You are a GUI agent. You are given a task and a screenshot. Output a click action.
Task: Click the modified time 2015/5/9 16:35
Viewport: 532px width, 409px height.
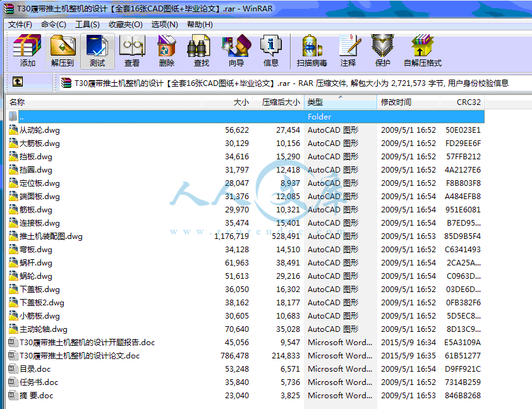(x=408, y=356)
